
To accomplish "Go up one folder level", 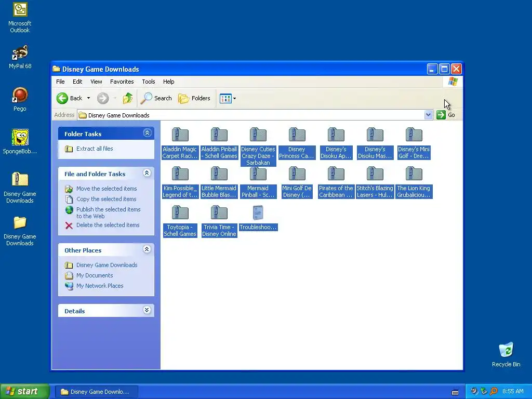I will [128, 98].
